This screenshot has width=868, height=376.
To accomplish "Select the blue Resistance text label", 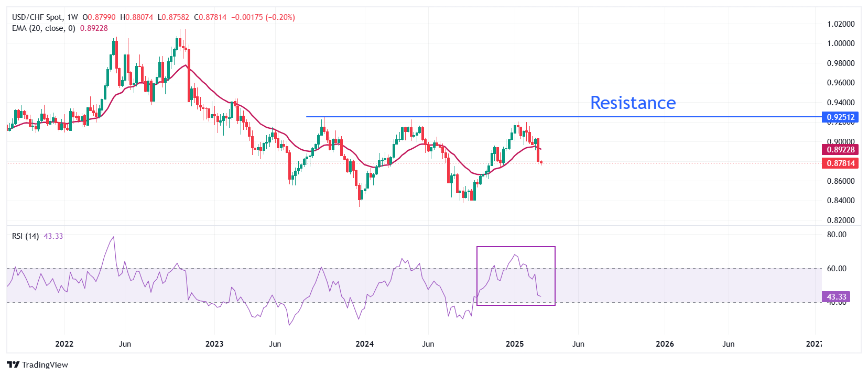I will click(x=633, y=103).
